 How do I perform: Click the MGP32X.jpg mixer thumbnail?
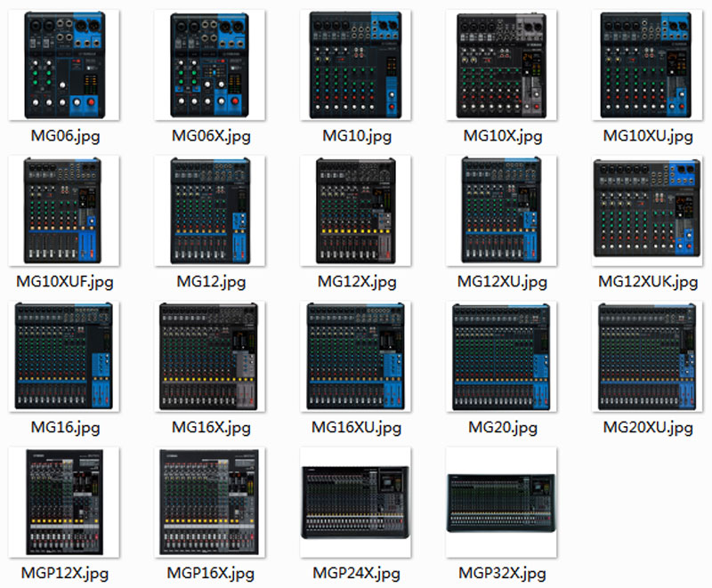pos(502,503)
